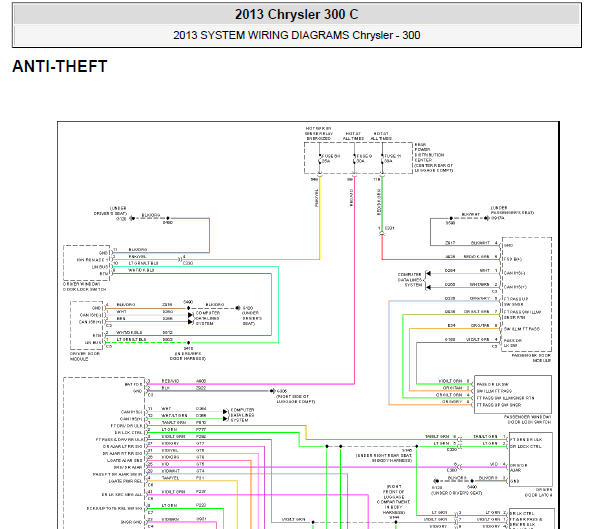Click the "C330" connector label near driver window switch
The image size is (604, 529).
[188, 263]
